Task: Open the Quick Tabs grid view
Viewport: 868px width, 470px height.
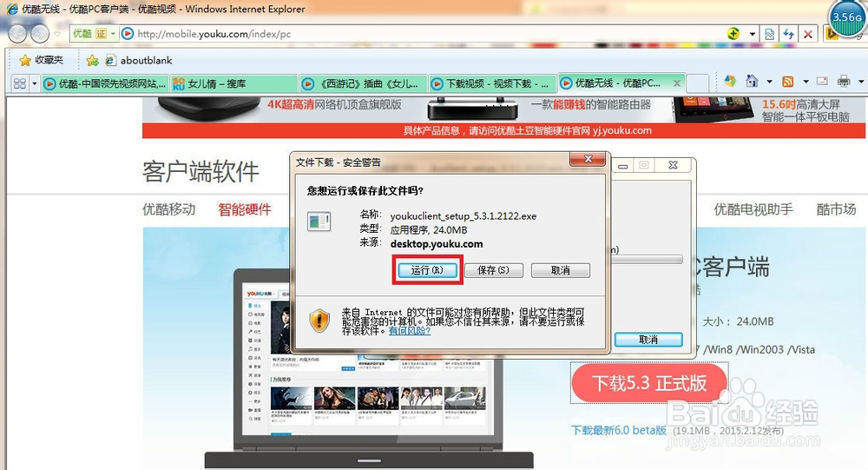Action: (20, 83)
